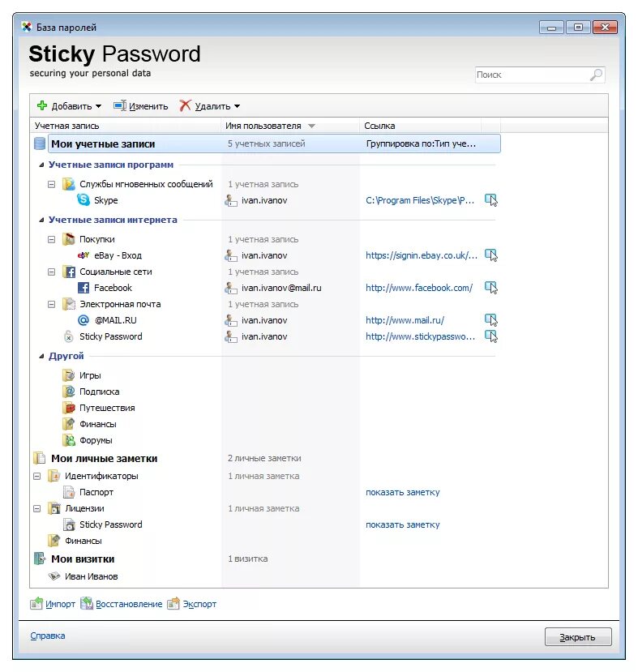Launch mail.ru using its link icon
The image size is (638, 672).
coord(491,320)
